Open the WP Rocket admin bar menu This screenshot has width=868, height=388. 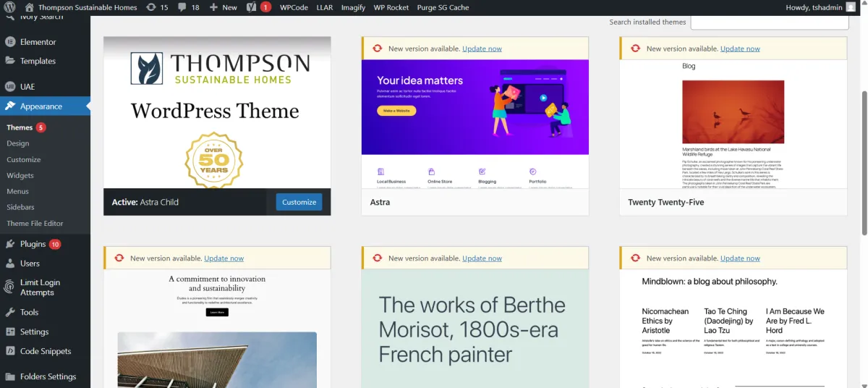pyautogui.click(x=391, y=7)
